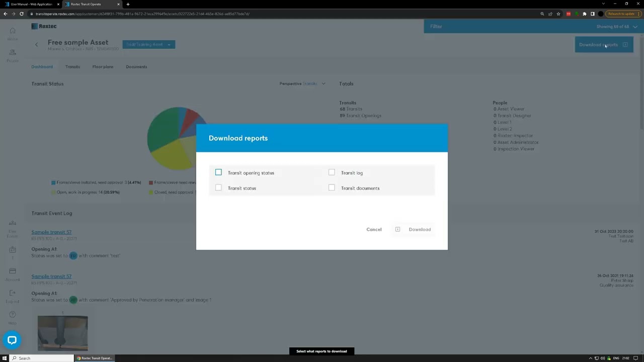Image resolution: width=644 pixels, height=362 pixels.
Task: Click the Roxtec Transit Operate taskbar item
Action: [95, 358]
